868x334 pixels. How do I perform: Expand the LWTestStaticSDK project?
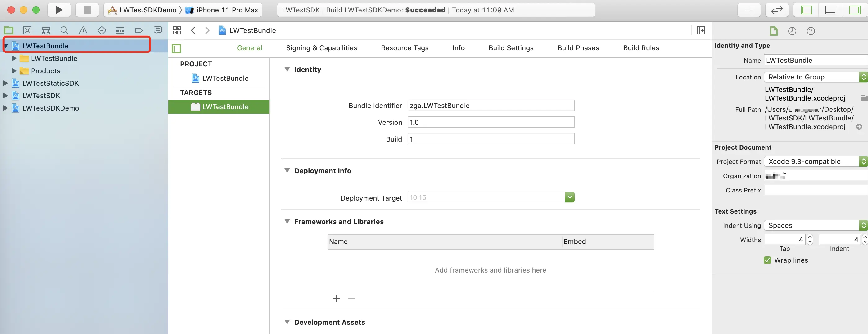click(5, 83)
